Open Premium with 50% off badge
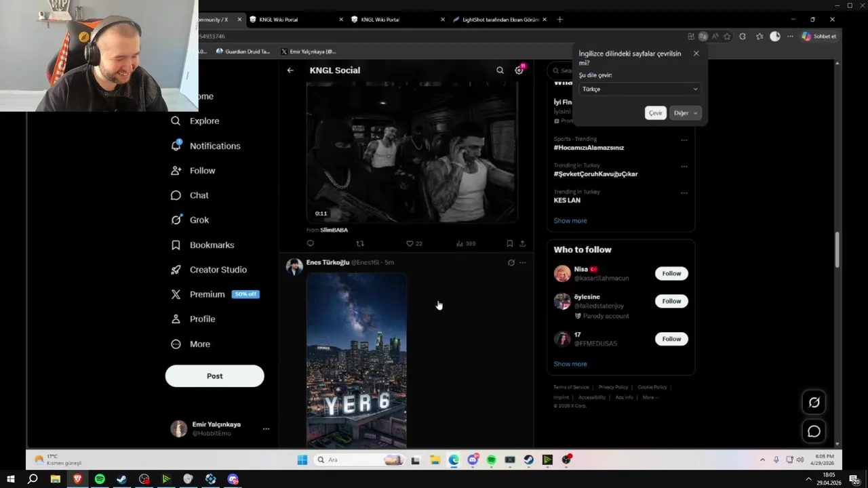 (x=215, y=294)
